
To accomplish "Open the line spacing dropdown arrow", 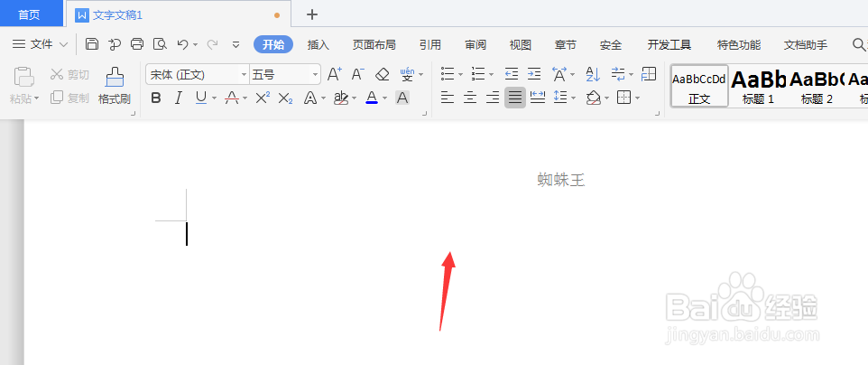I will [x=574, y=98].
